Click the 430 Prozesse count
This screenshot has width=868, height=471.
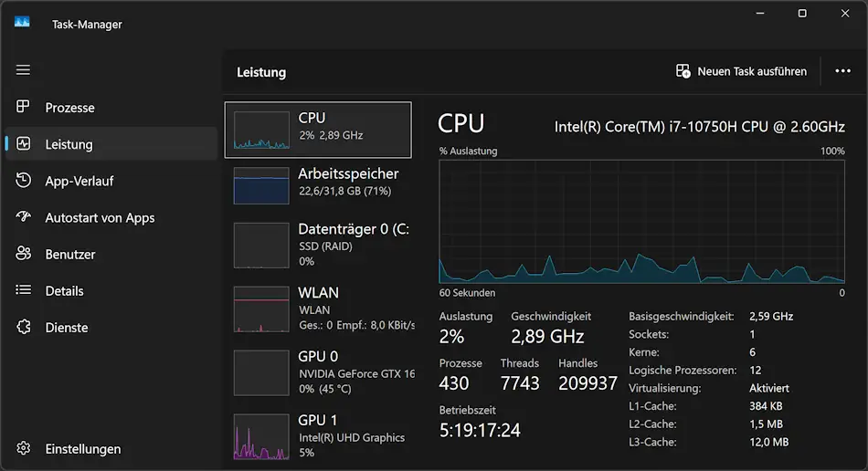coord(454,383)
